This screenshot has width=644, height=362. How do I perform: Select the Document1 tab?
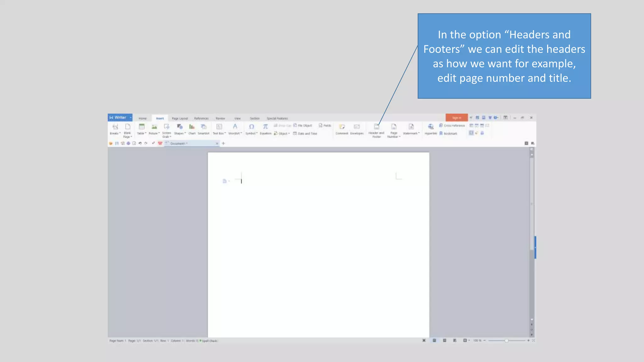(x=192, y=143)
